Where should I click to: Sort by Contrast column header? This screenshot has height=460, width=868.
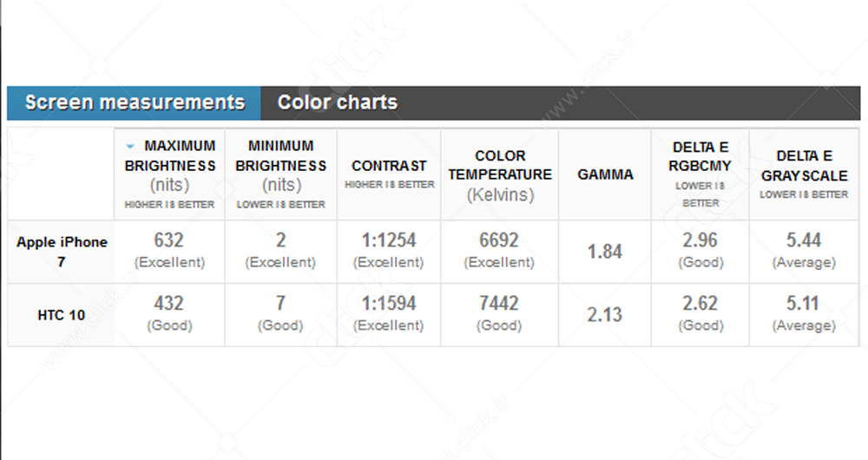[x=389, y=166]
